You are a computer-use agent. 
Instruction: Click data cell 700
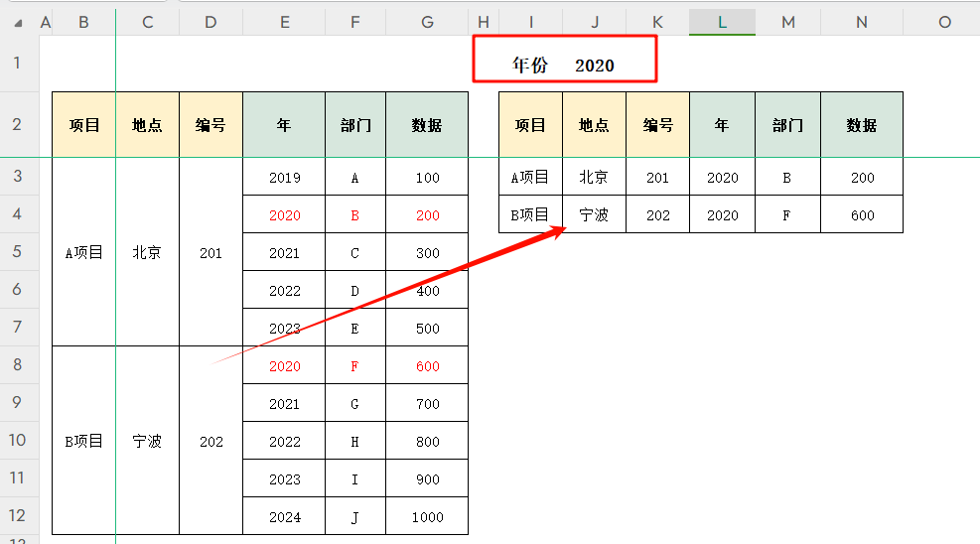[x=427, y=403]
